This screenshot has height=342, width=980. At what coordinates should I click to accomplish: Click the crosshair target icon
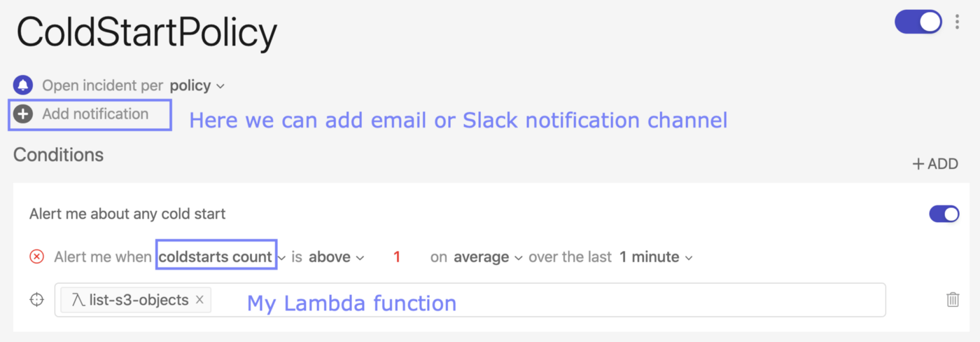pos(36,300)
